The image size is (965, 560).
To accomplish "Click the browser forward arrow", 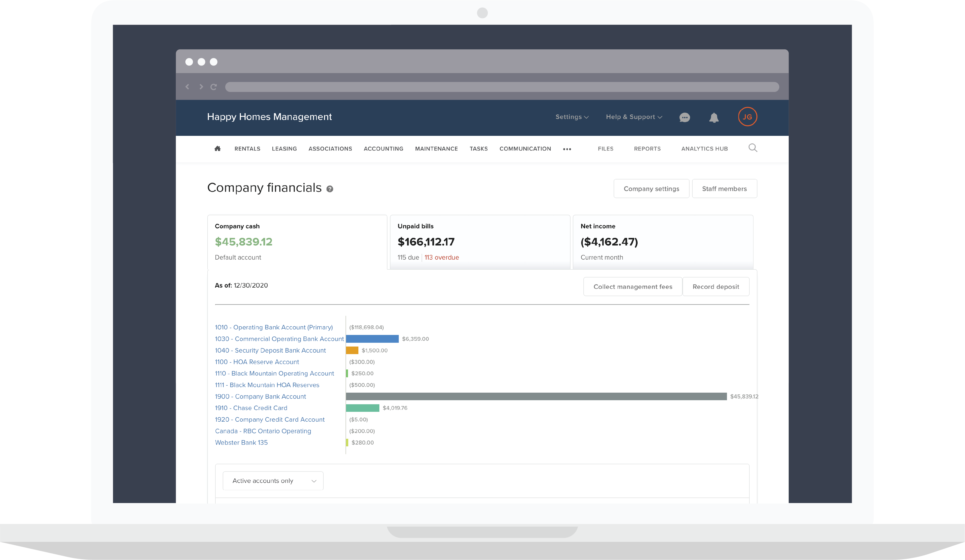I will pyautogui.click(x=201, y=87).
